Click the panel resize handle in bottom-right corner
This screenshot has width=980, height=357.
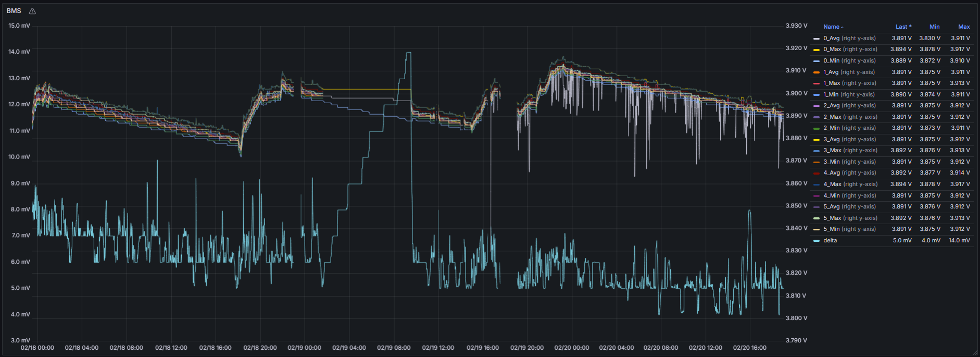(975, 353)
